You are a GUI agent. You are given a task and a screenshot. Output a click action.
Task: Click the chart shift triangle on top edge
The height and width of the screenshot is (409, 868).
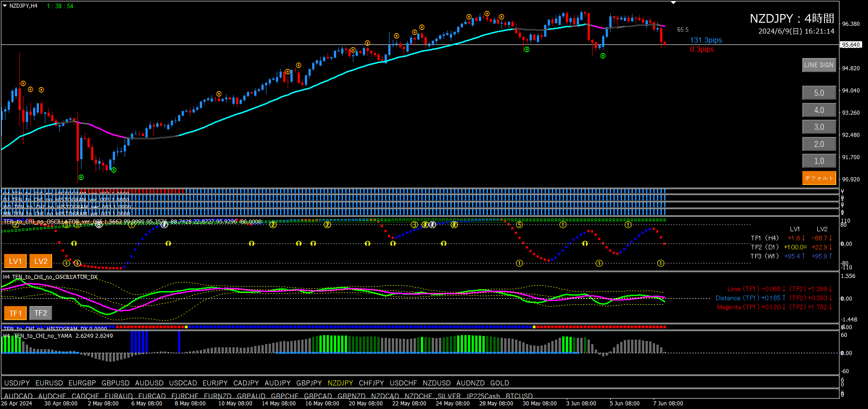click(674, 3)
